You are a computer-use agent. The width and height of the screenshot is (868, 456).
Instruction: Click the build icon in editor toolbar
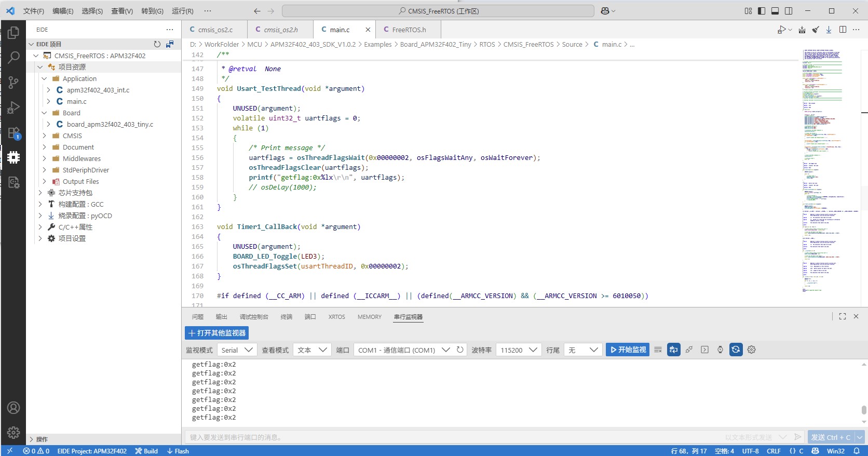click(802, 30)
